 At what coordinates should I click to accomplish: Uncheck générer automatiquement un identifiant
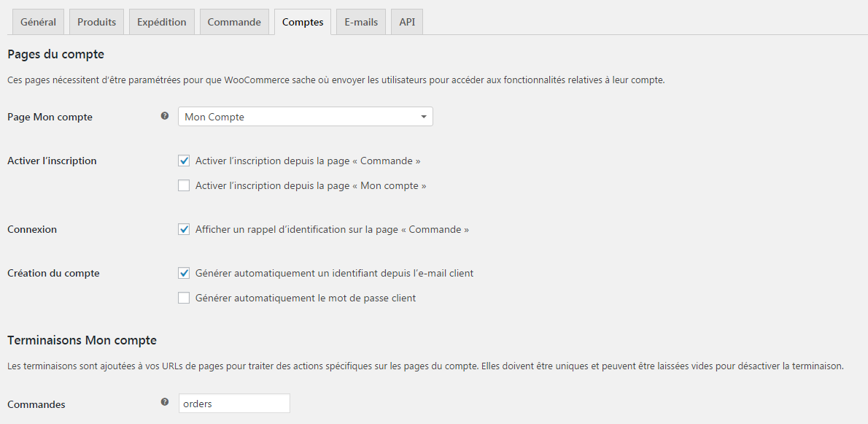[x=184, y=273]
